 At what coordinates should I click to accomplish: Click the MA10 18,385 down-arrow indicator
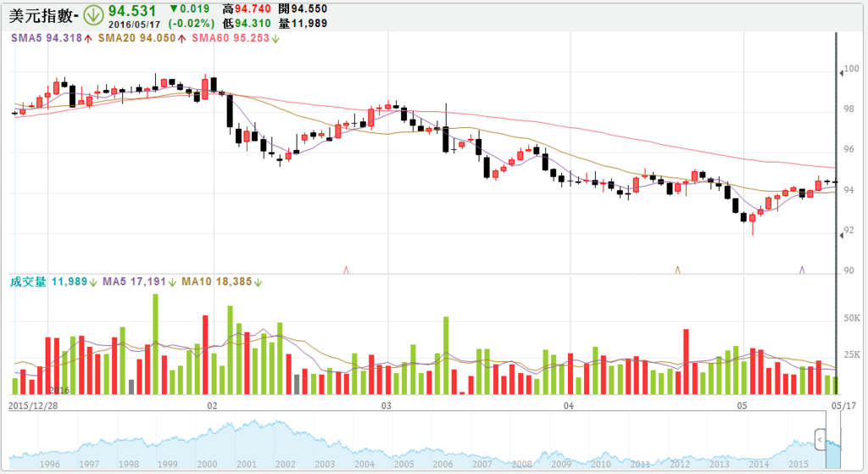point(258,282)
